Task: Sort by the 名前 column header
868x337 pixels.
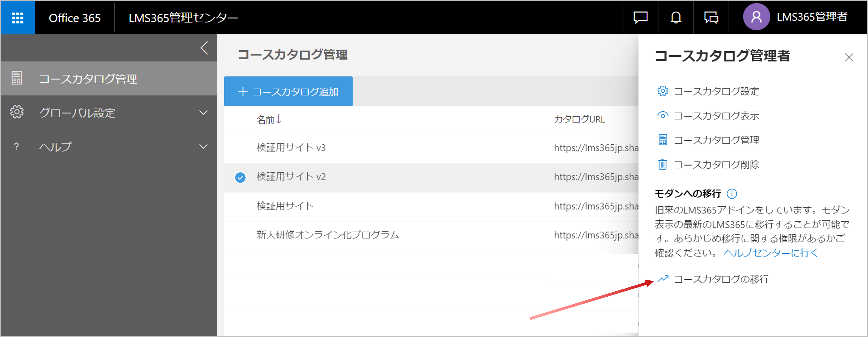Action: pos(266,120)
